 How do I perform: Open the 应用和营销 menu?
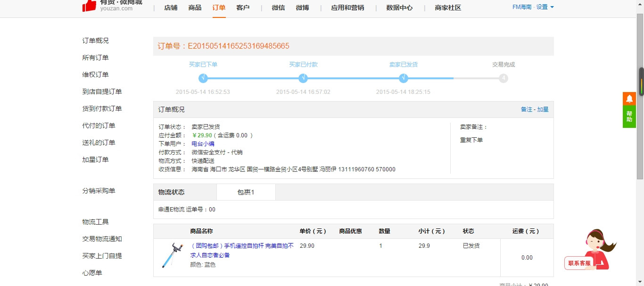[x=347, y=8]
